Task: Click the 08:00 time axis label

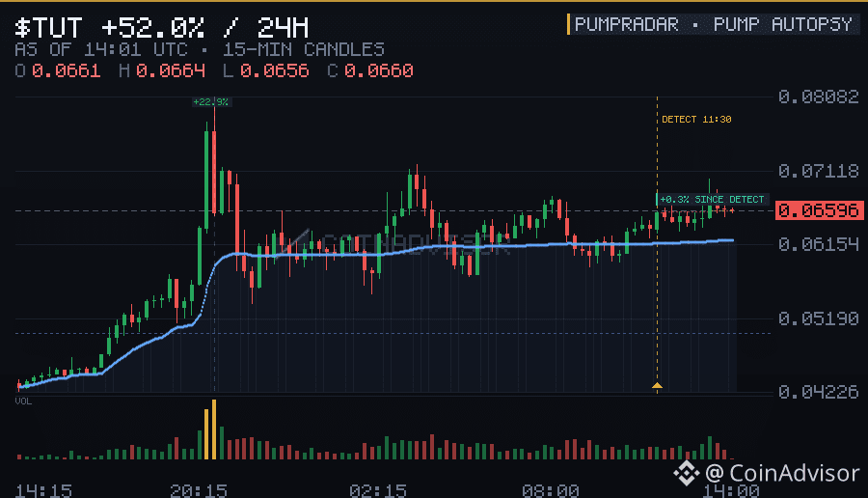Action: [551, 491]
